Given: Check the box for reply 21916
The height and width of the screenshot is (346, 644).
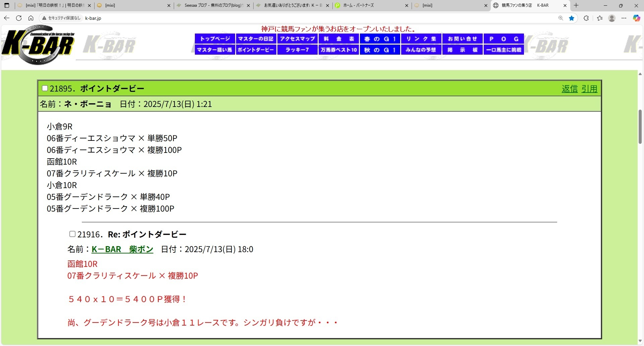Looking at the screenshot, I should point(72,234).
